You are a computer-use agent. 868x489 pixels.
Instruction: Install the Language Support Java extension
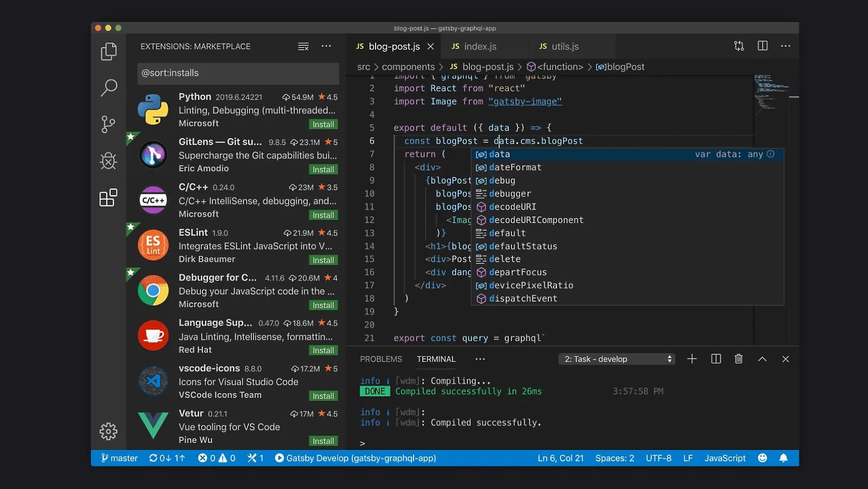(x=323, y=351)
